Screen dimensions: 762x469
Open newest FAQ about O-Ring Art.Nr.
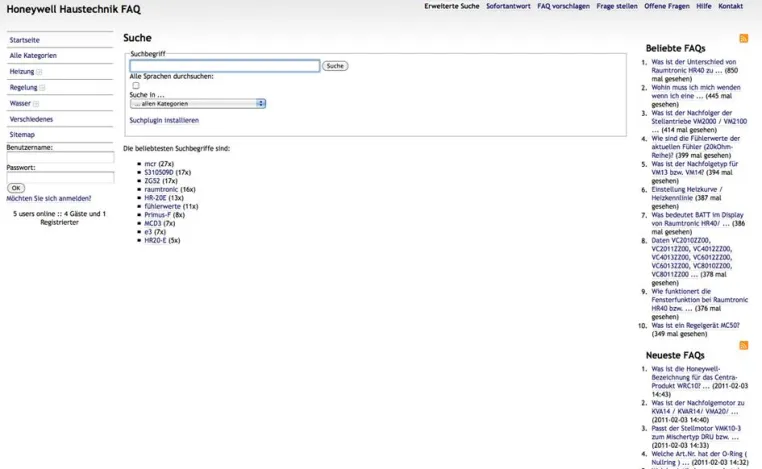[699, 458]
